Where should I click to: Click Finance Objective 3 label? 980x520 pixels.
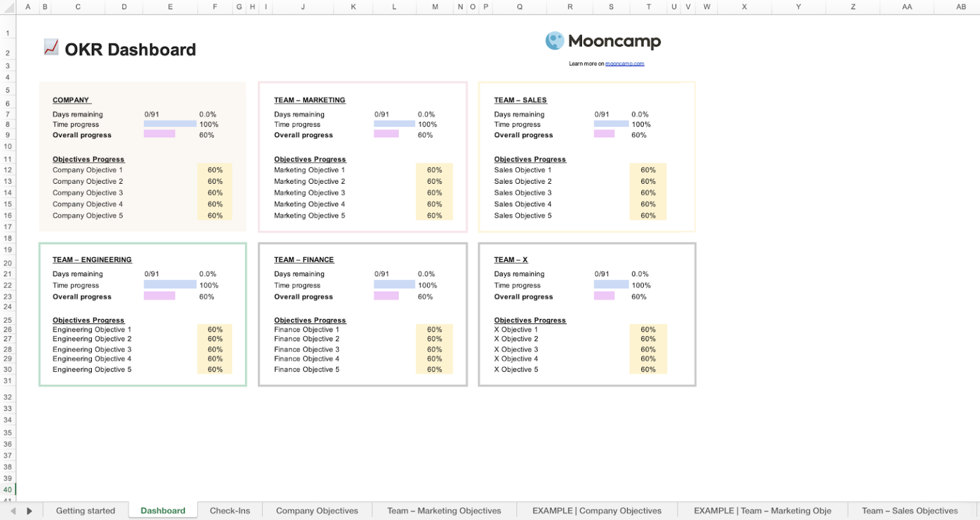307,350
